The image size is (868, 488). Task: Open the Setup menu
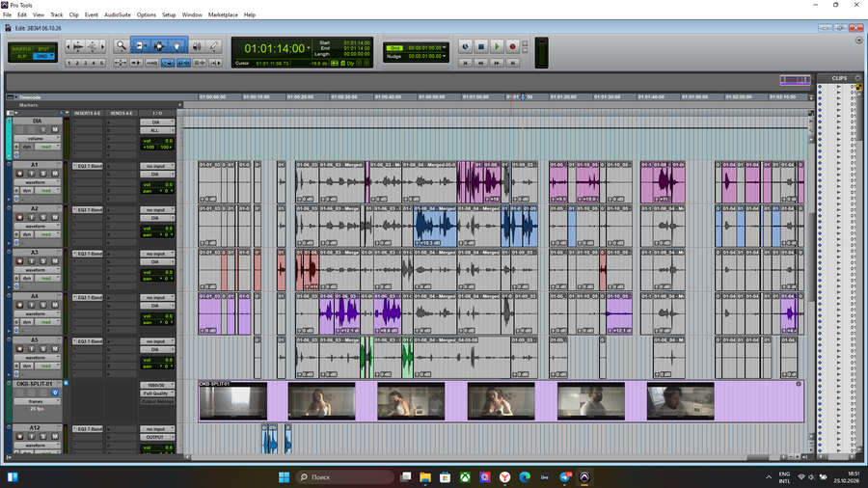pos(169,14)
